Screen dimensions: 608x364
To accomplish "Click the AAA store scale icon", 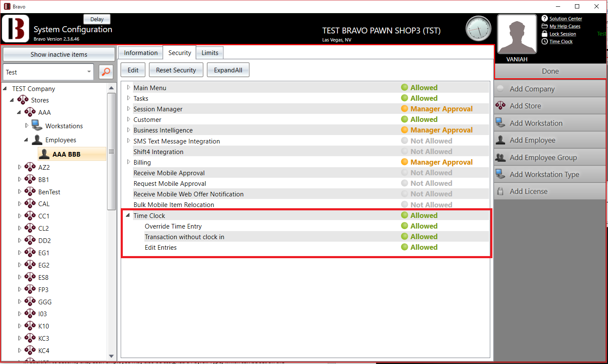I will 30,112.
